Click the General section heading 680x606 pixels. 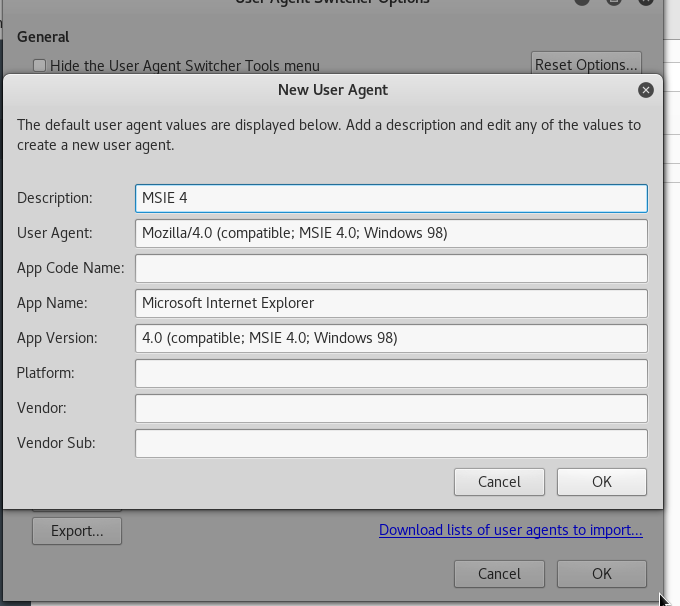(x=43, y=37)
